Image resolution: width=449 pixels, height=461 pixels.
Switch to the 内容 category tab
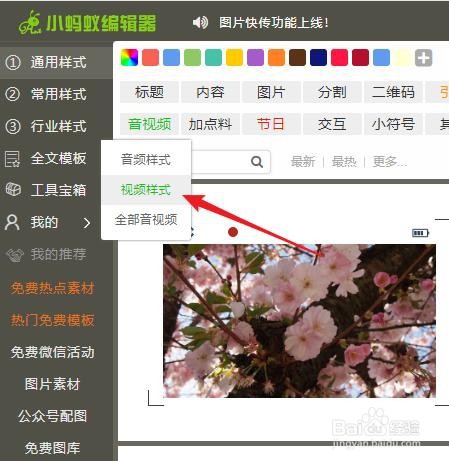(x=210, y=92)
